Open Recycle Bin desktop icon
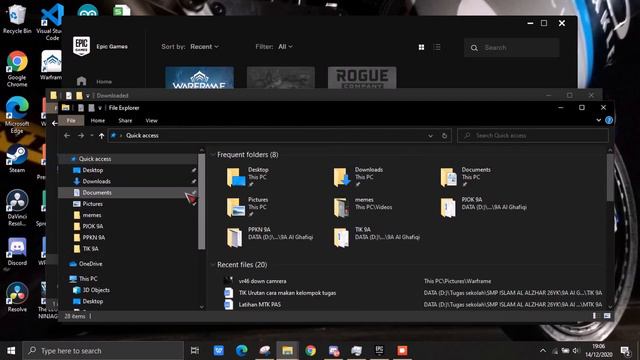The image size is (640, 360). point(17,19)
